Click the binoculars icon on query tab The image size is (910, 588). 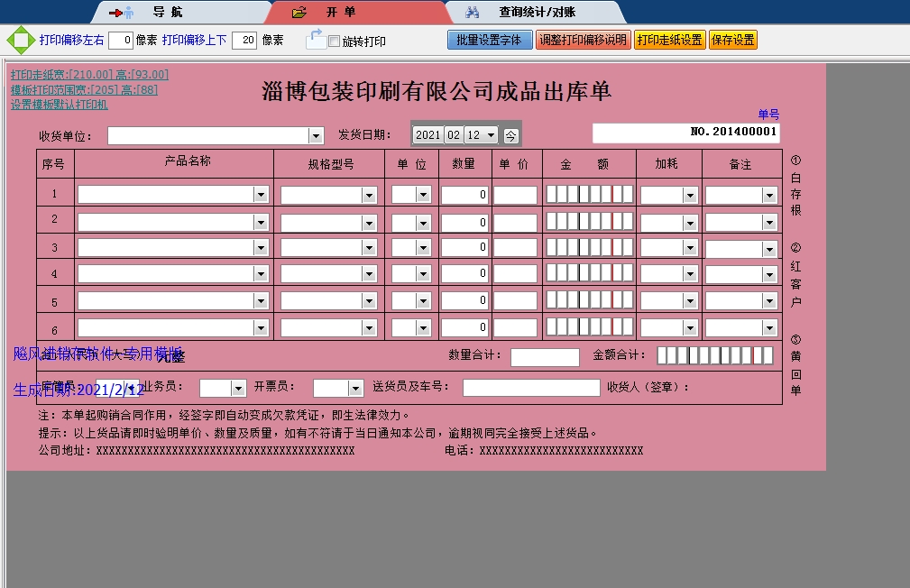473,13
